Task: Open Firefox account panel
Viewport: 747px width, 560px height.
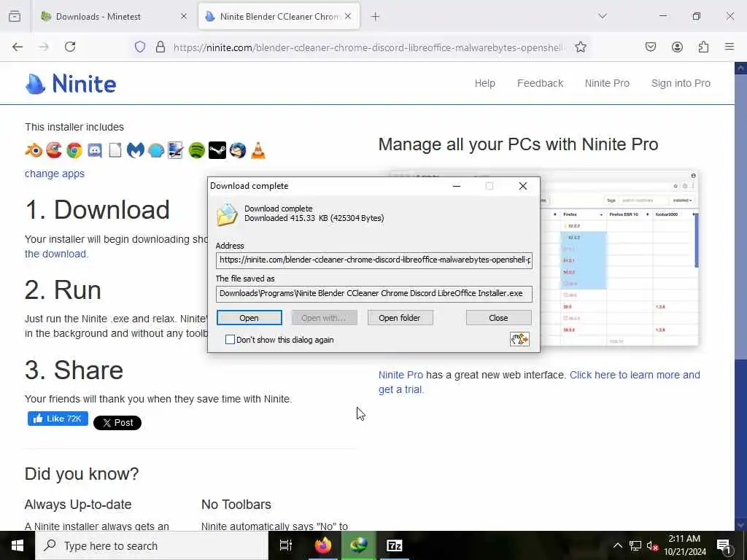Action: (677, 47)
